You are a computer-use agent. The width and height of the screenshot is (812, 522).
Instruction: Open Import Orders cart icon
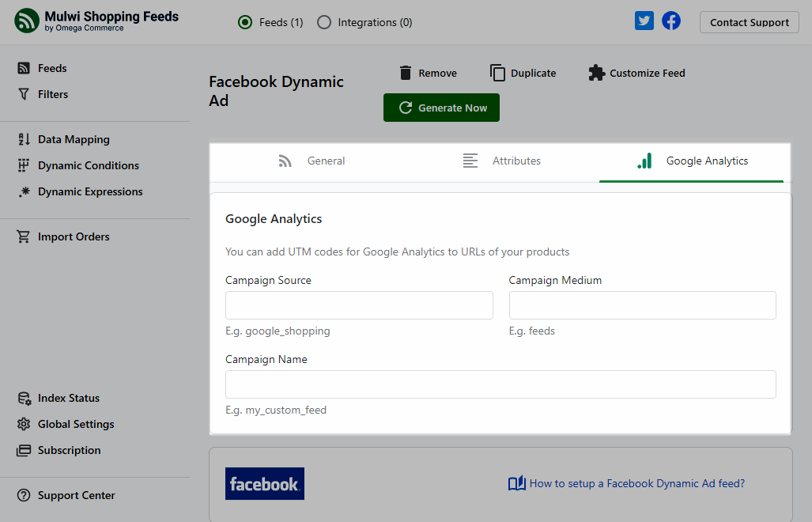(x=24, y=236)
